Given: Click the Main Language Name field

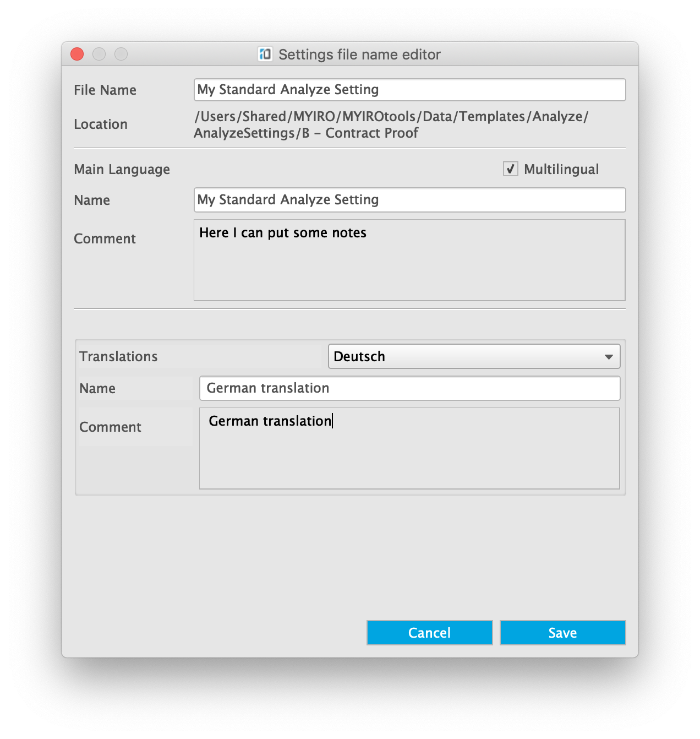Looking at the screenshot, I should tap(409, 200).
